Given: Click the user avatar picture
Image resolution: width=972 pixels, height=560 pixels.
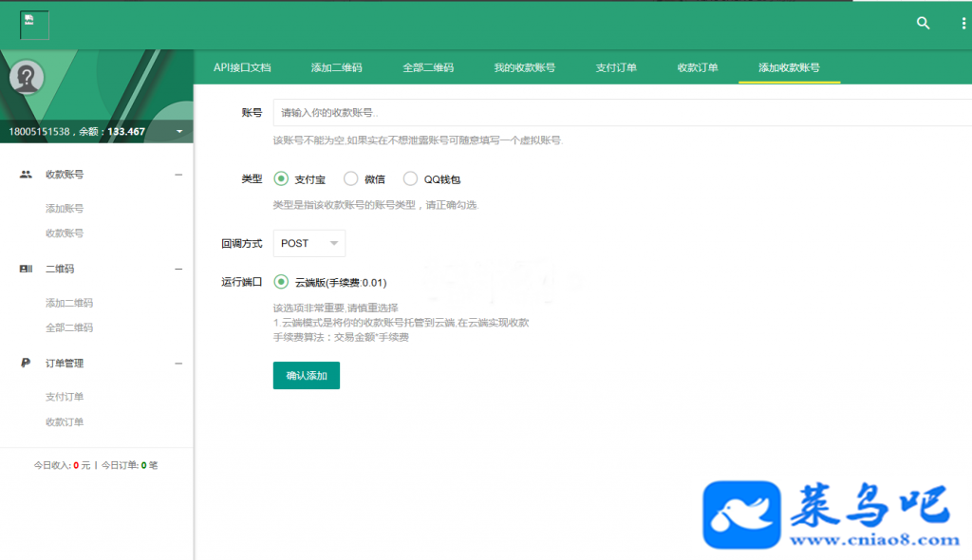Looking at the screenshot, I should 26,78.
